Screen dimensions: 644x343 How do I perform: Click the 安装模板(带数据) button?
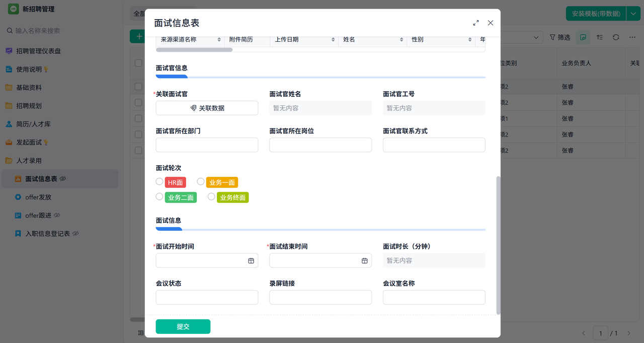[596, 14]
